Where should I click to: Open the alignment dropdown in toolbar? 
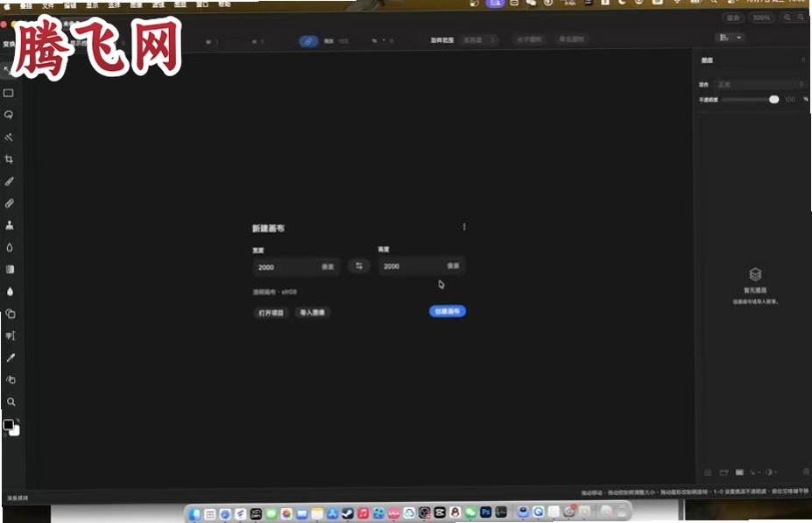tap(731, 38)
